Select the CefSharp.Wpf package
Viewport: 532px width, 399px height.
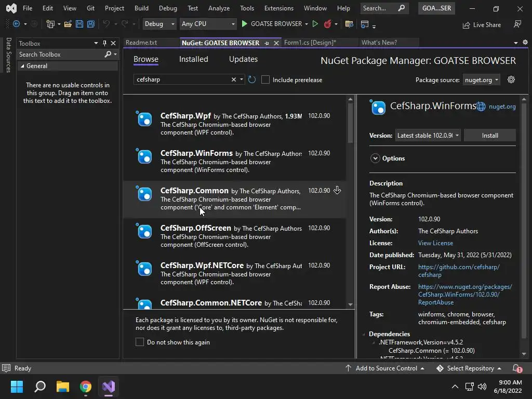(234, 124)
